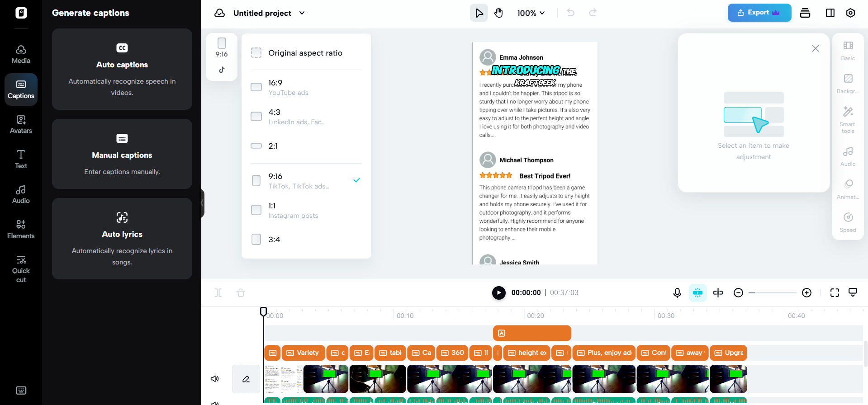Toggle fullscreen preview icon
The image size is (868, 405).
tap(835, 293)
